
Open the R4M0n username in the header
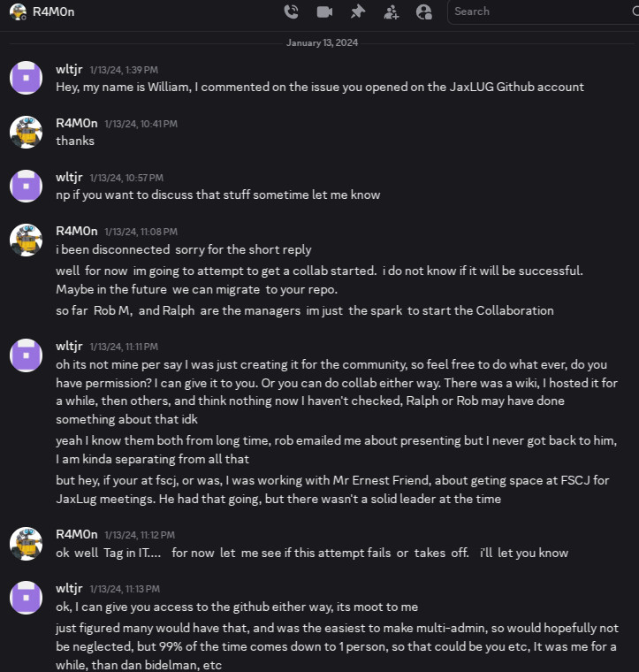[52, 11]
